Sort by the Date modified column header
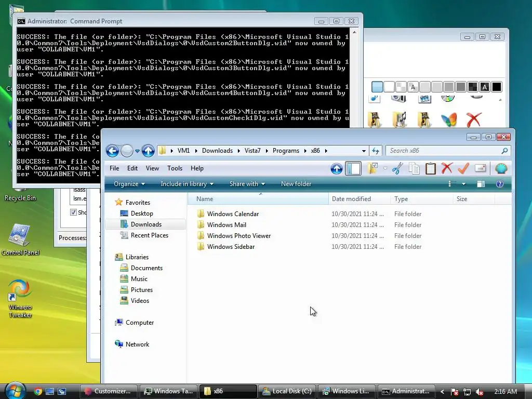The image size is (532, 399). [360, 199]
